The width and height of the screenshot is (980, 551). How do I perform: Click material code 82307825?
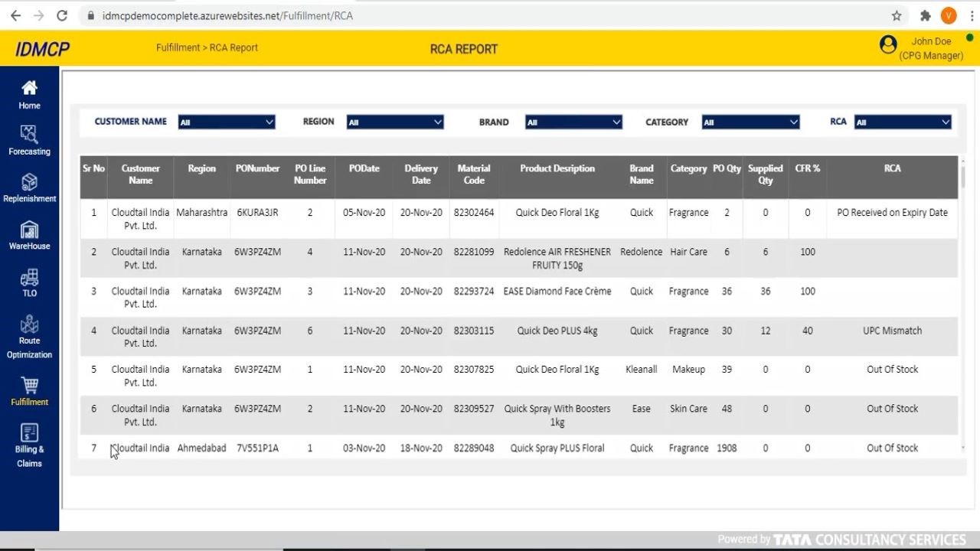tap(474, 370)
